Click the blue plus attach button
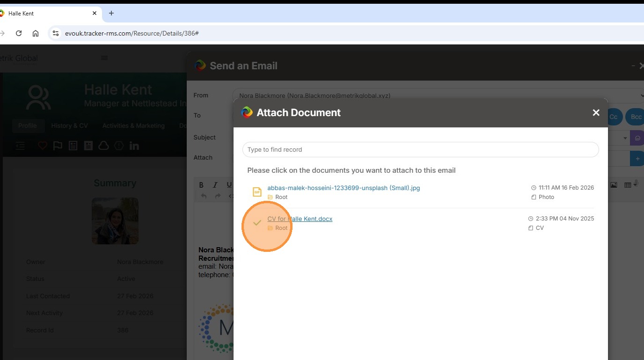644x360 pixels. click(x=637, y=159)
